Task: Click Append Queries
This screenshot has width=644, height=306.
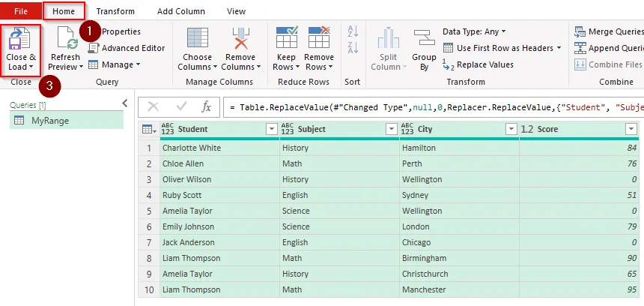Action: [x=609, y=48]
